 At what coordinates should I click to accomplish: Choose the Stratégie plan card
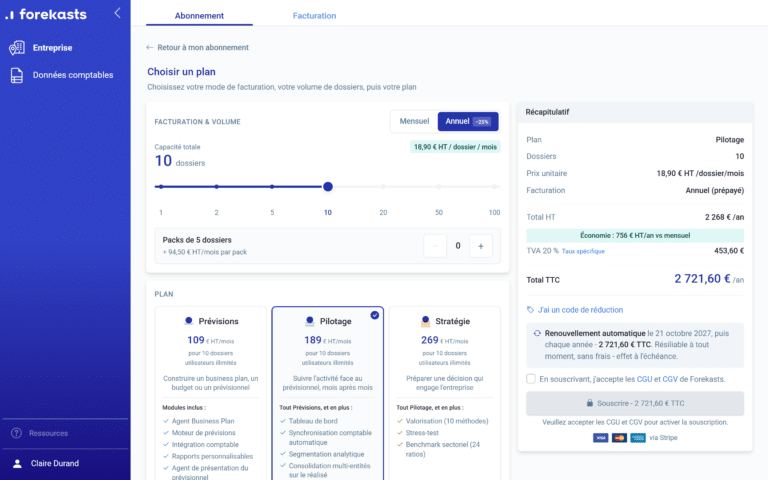pyautogui.click(x=445, y=393)
